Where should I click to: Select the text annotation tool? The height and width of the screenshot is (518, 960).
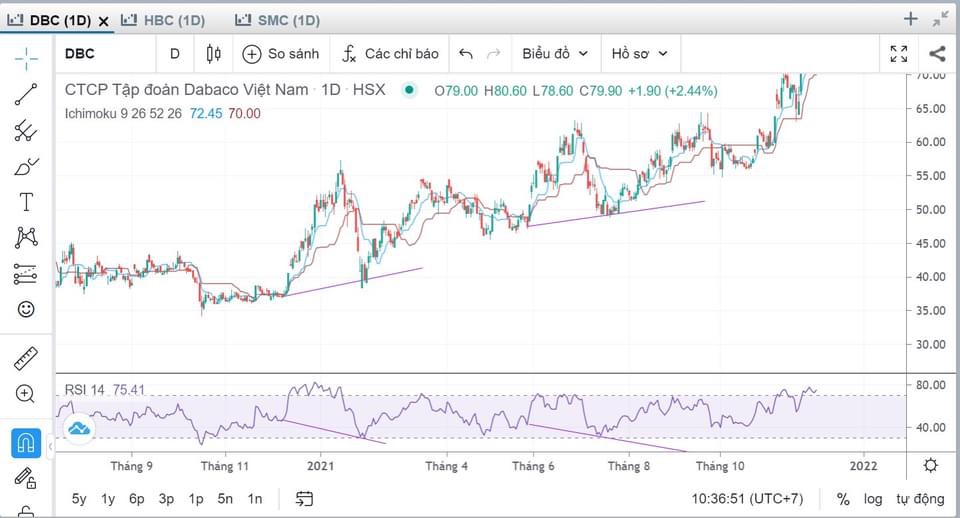tap(26, 202)
